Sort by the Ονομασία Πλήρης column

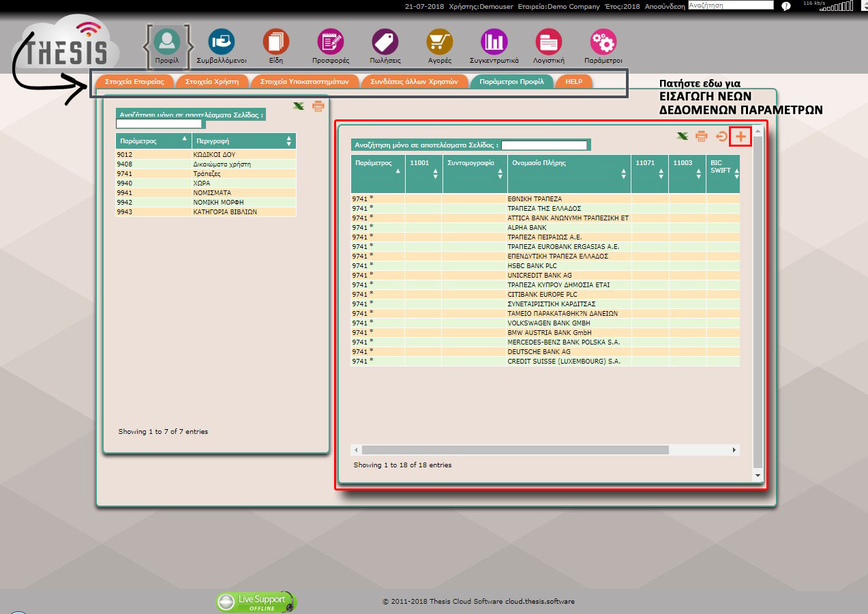click(569, 173)
